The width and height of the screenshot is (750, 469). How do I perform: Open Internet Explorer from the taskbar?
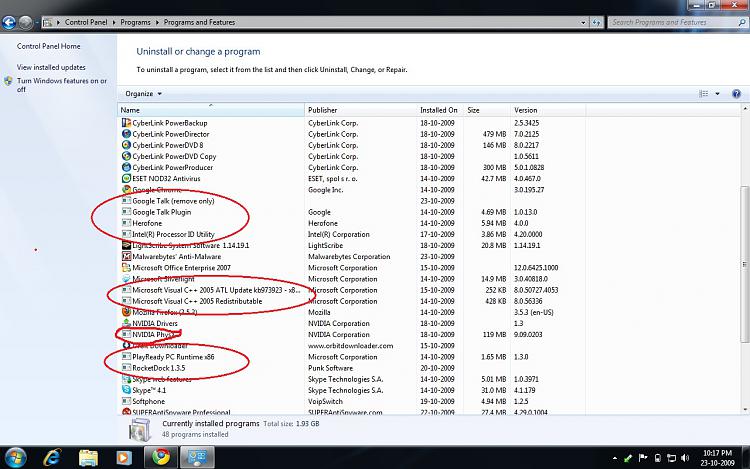pos(52,458)
